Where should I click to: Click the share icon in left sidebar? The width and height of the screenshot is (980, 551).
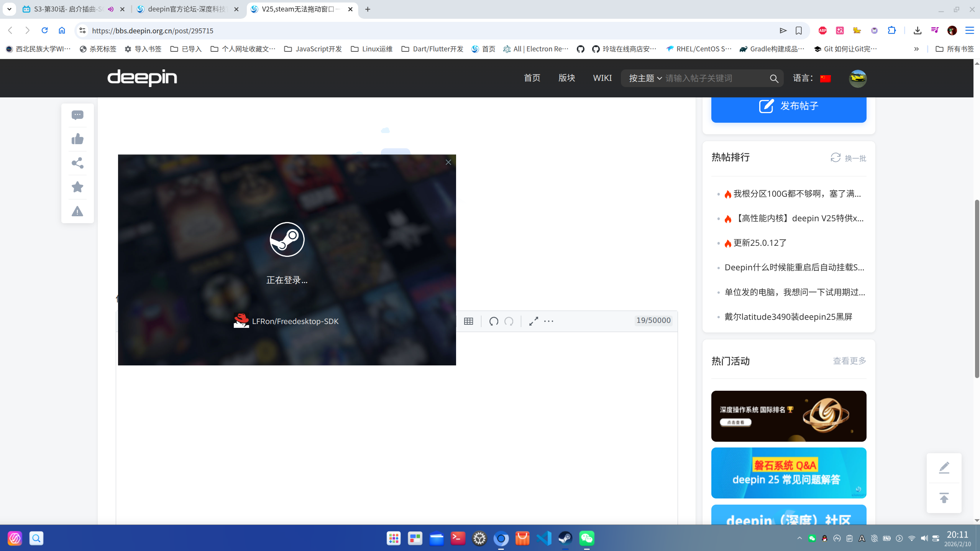click(x=77, y=163)
